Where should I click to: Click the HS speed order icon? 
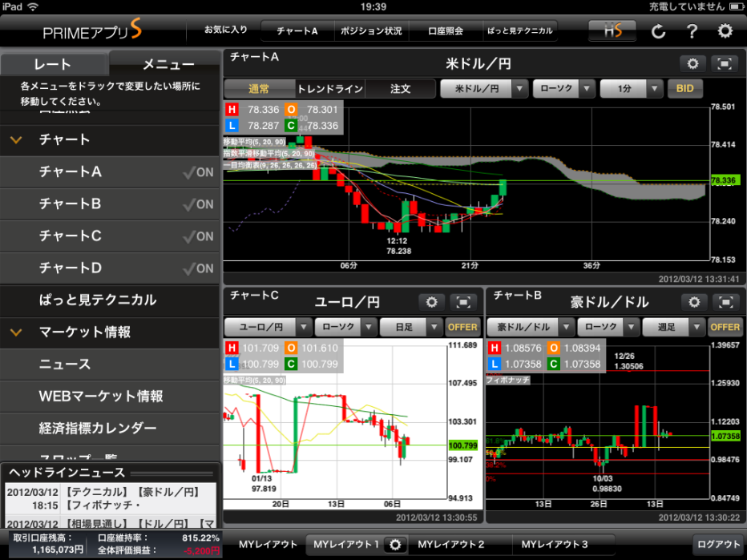[612, 31]
